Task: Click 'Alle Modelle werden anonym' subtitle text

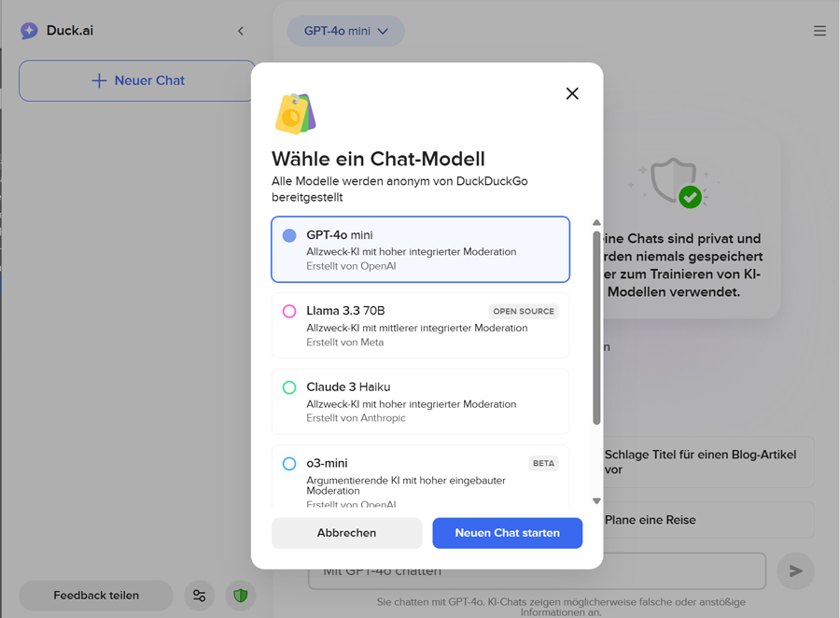Action: [399, 190]
